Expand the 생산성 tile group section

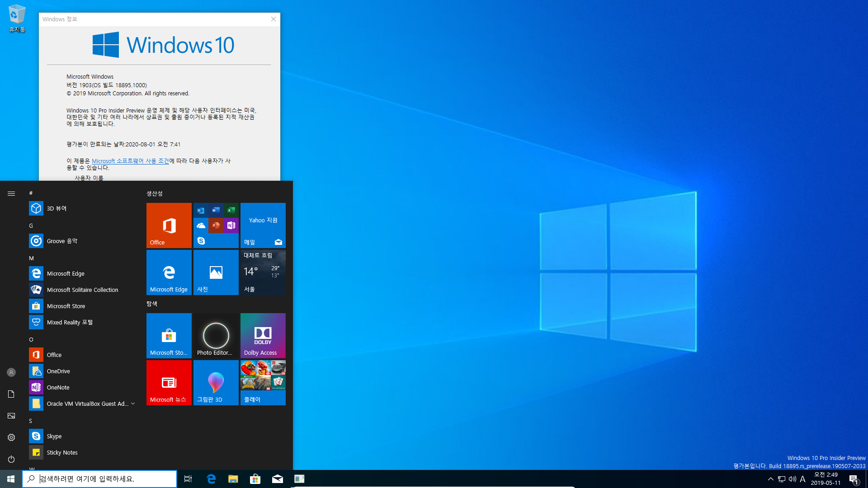(x=155, y=194)
